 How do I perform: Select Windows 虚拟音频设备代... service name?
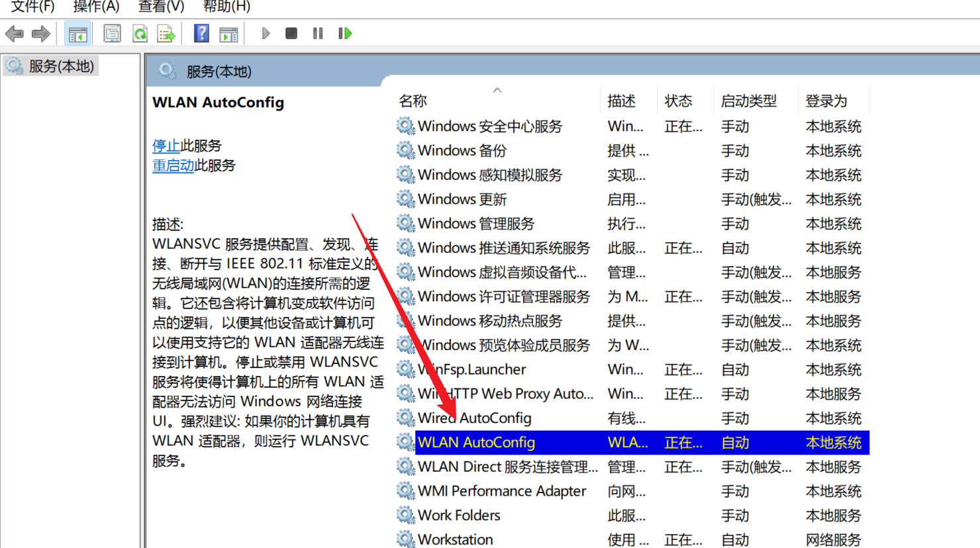pyautogui.click(x=502, y=272)
